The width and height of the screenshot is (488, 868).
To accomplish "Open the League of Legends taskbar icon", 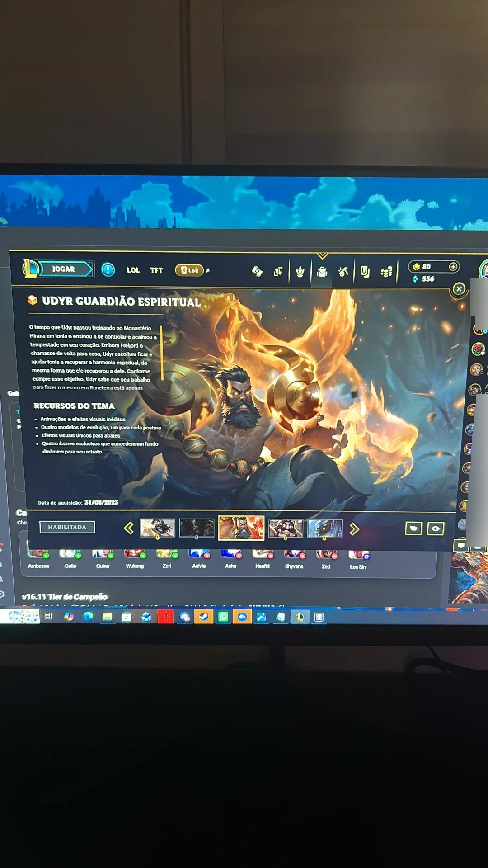I will point(300,617).
